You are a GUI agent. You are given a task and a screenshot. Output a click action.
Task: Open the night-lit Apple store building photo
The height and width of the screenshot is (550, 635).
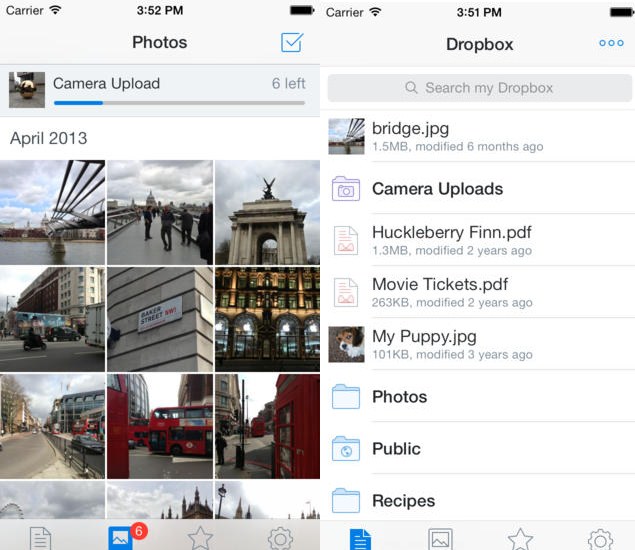267,319
